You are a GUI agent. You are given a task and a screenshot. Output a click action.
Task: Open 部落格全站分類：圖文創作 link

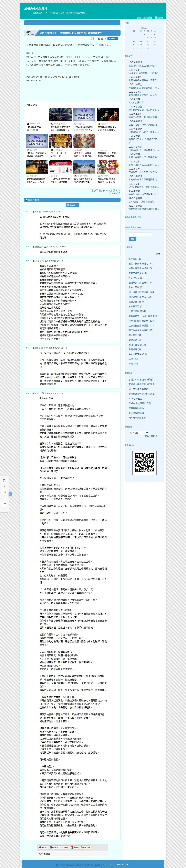click(150, 18)
